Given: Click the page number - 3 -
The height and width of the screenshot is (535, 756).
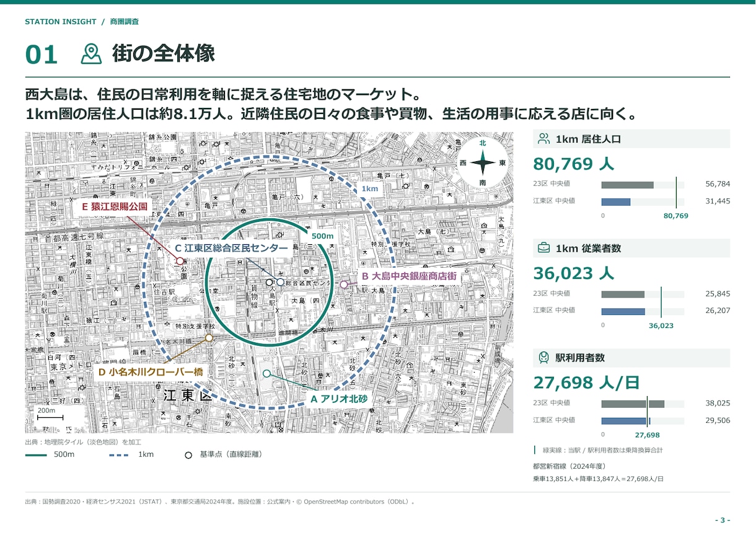Looking at the screenshot, I should [x=722, y=520].
